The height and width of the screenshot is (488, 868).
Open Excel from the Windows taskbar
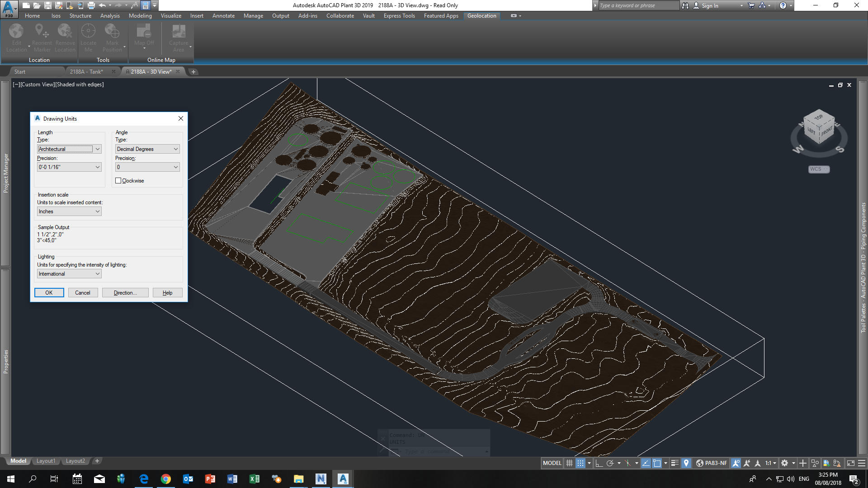[x=254, y=479]
